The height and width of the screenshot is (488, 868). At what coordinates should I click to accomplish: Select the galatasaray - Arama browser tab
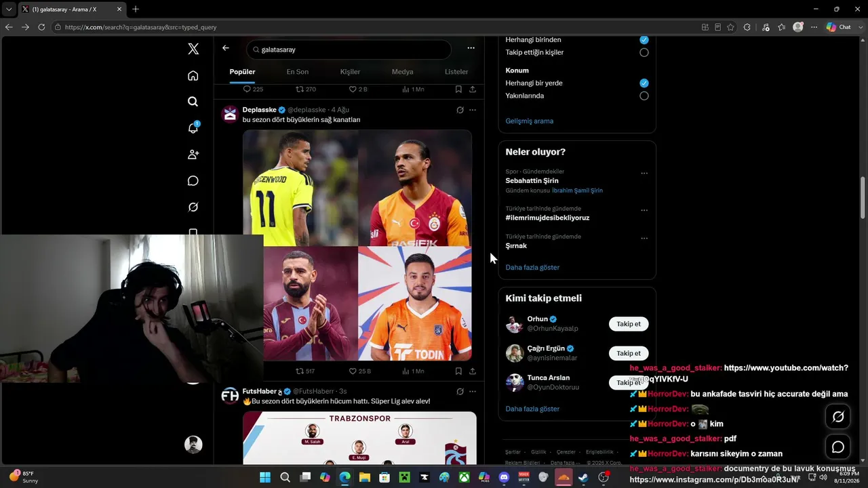coord(71,9)
